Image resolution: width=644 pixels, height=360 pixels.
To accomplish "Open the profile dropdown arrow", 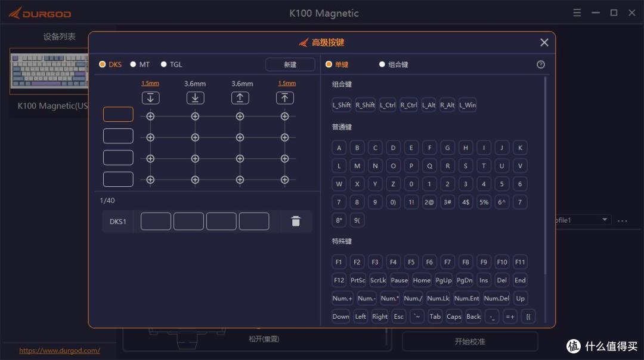I will coord(605,220).
